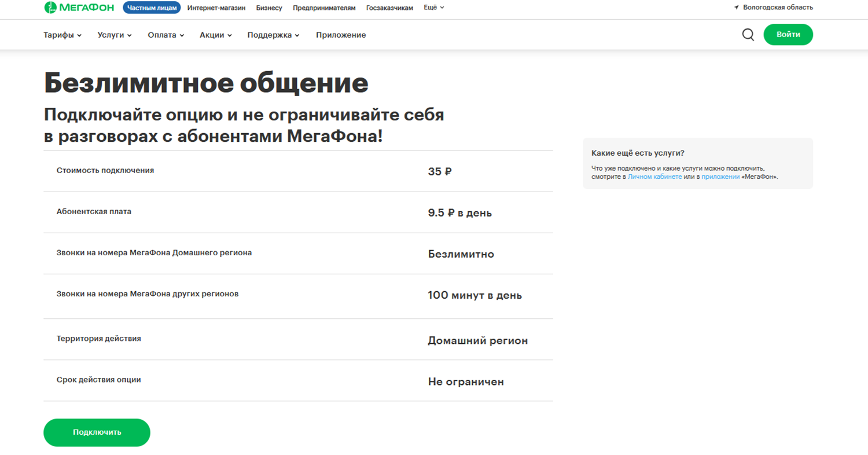Click Звонки на номера МегаФона Домашнего региона
The image size is (868, 455).
[154, 253]
